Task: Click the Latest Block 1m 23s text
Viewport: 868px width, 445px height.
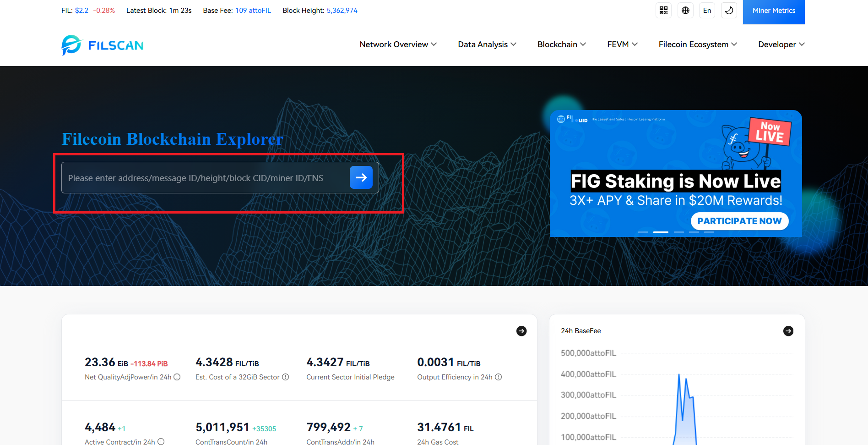Action: 159,11
